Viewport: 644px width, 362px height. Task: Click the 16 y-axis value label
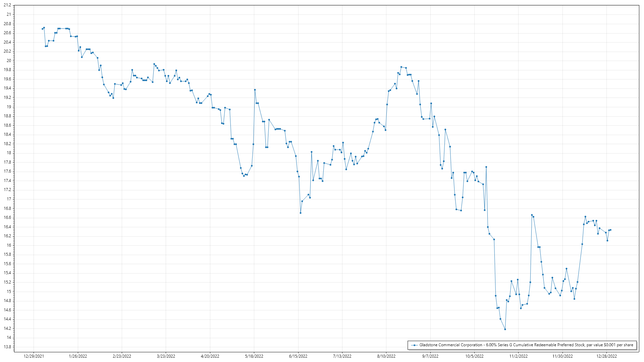(x=9, y=245)
